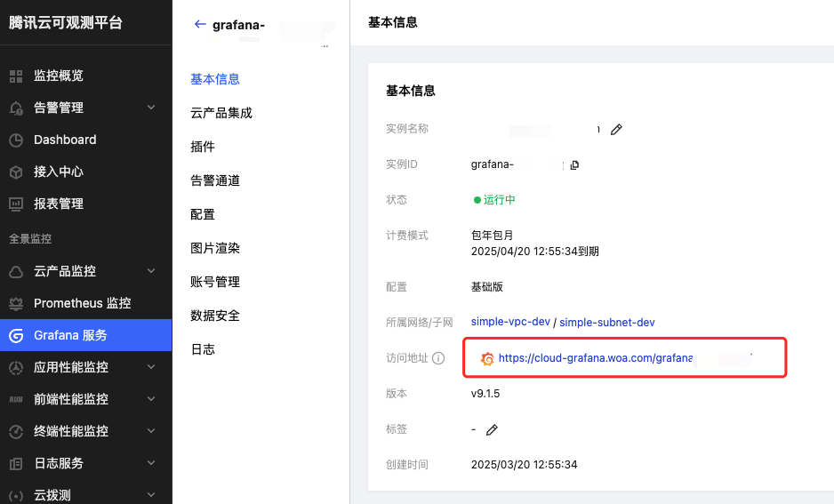The height and width of the screenshot is (504, 834).
Task: Click the 基础版 configuration value
Action: pyautogui.click(x=486, y=287)
